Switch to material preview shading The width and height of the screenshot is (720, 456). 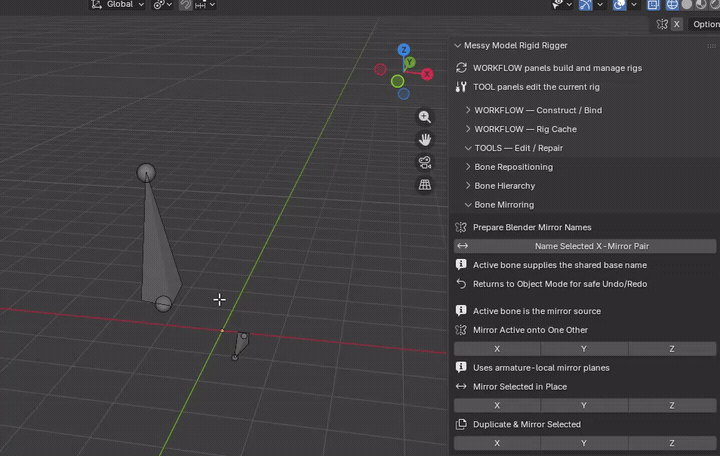[701, 5]
